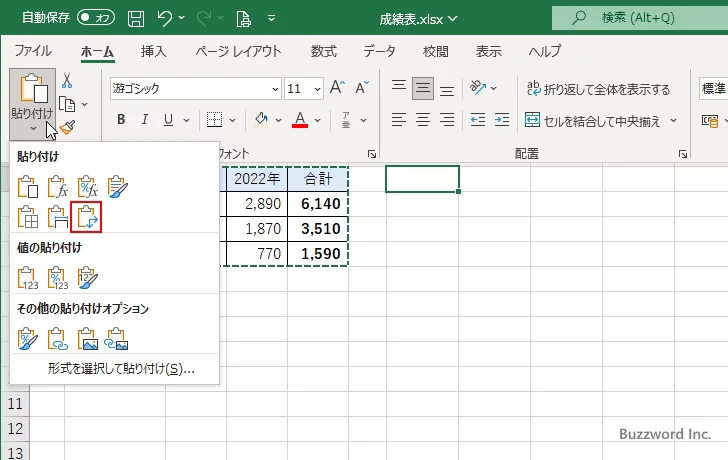Click セルを結合して中央揃え button
This screenshot has height=460, width=728.
tap(593, 121)
